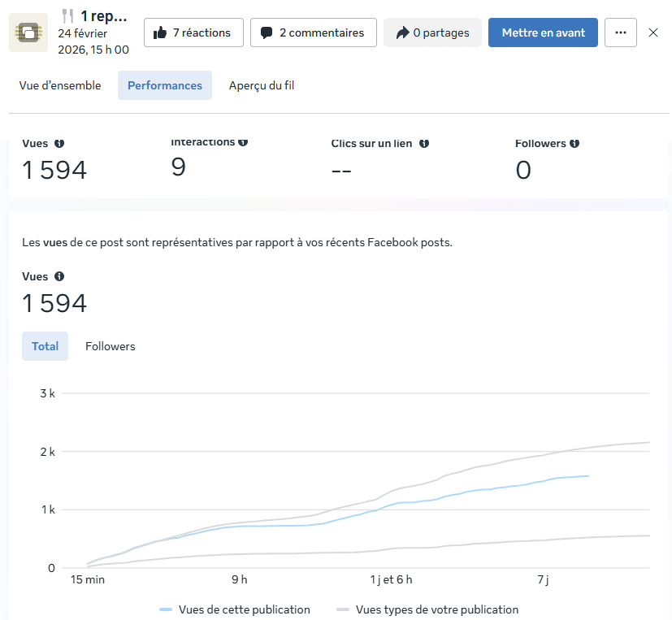Click the end of the blue views line
Viewport: 672px width, 620px height.
pos(587,476)
